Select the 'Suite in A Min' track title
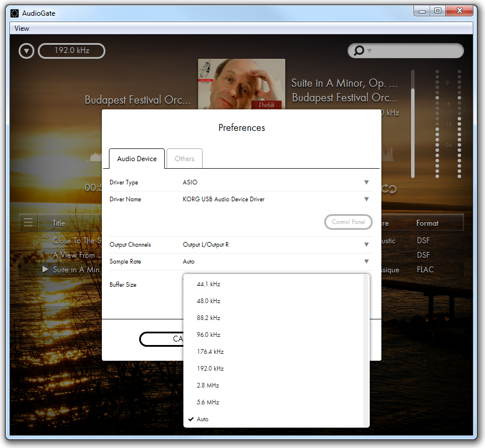 pos(77,269)
